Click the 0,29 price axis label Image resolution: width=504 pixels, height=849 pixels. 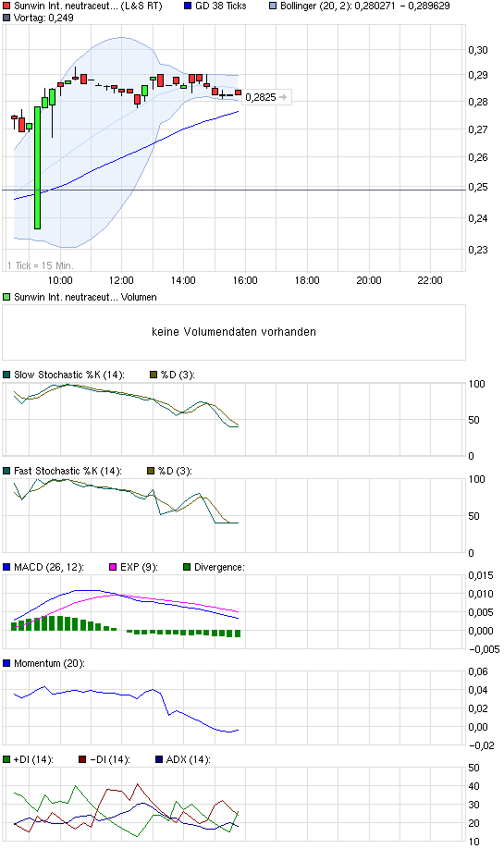click(x=478, y=75)
